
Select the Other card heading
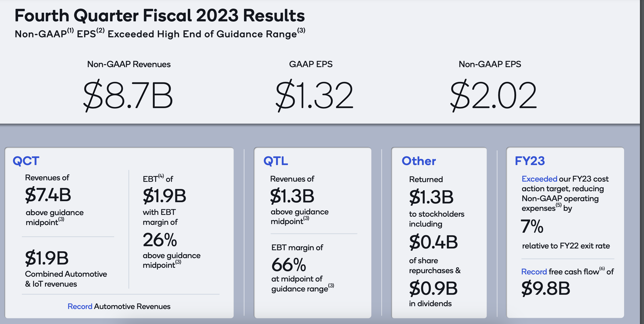tap(419, 161)
